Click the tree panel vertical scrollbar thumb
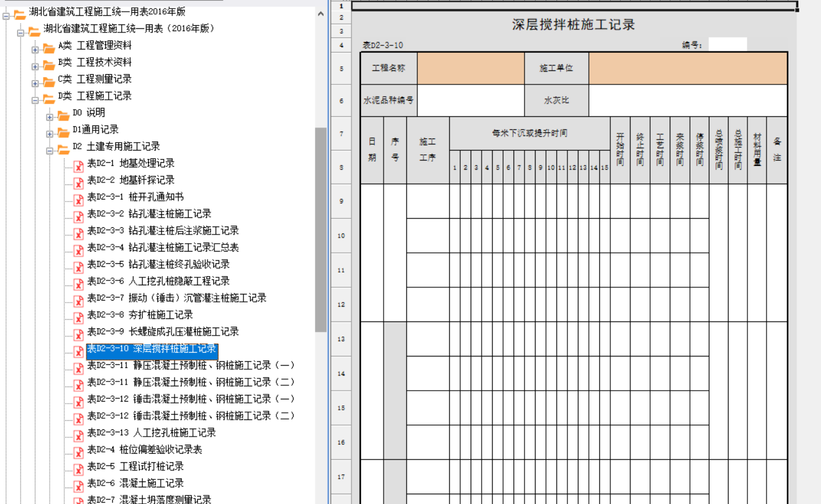 pos(321,230)
